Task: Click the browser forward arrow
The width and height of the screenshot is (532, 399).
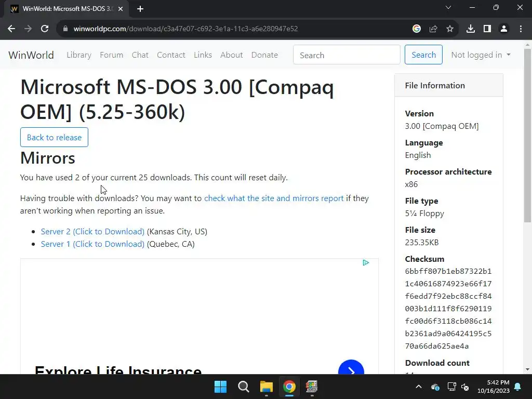Action: pyautogui.click(x=28, y=29)
